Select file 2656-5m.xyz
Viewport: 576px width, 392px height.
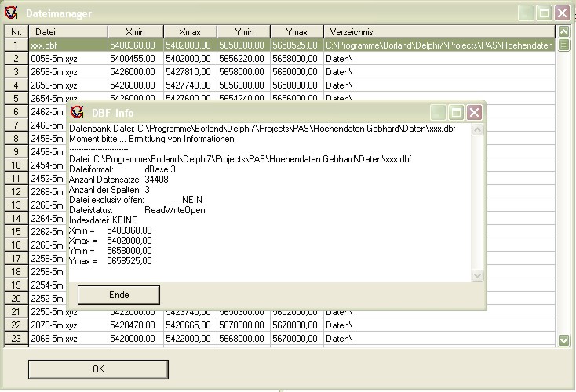click(68, 85)
